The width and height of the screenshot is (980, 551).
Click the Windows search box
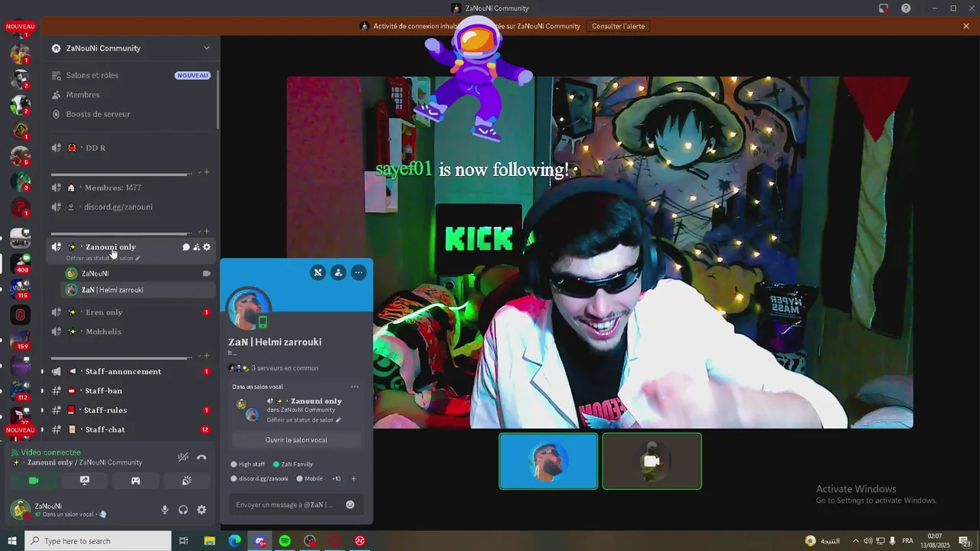click(x=98, y=541)
